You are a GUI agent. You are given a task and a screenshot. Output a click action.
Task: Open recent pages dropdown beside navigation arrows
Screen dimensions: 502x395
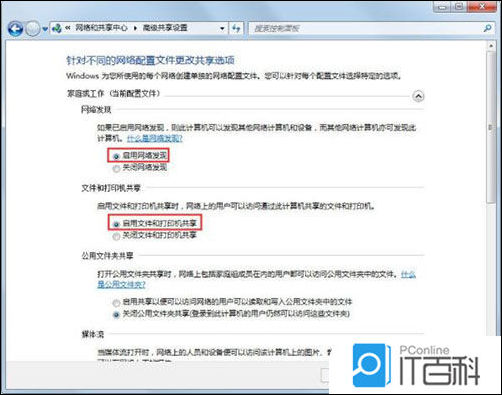point(45,29)
